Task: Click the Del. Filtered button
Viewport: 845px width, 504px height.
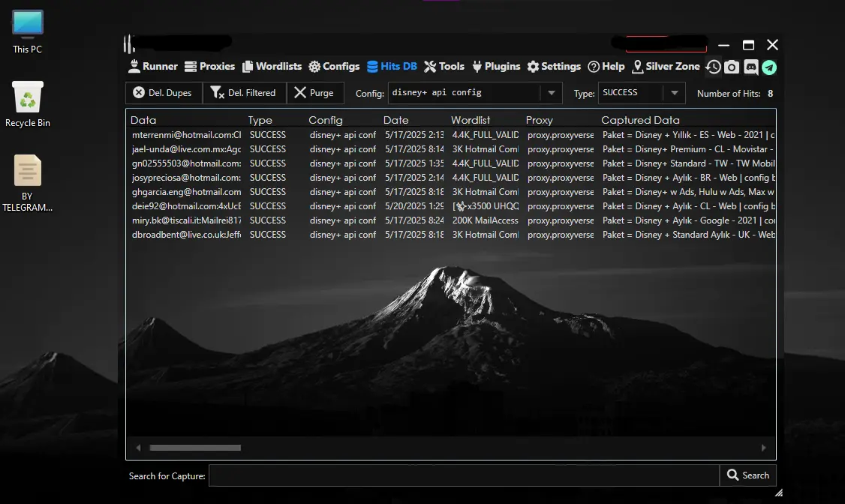Action: point(244,92)
